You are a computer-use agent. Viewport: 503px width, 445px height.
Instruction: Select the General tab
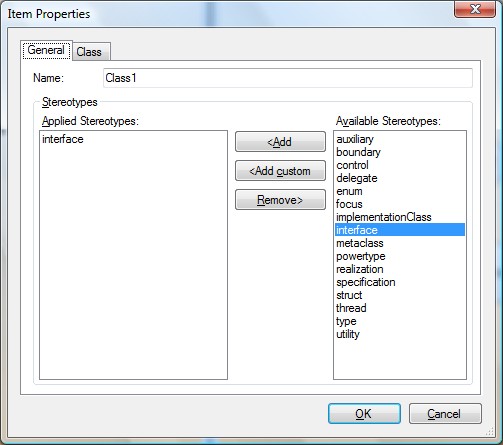click(x=46, y=50)
